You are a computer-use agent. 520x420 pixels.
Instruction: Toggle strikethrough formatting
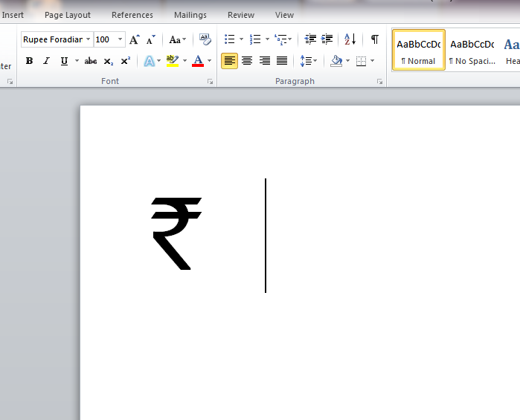tap(91, 61)
